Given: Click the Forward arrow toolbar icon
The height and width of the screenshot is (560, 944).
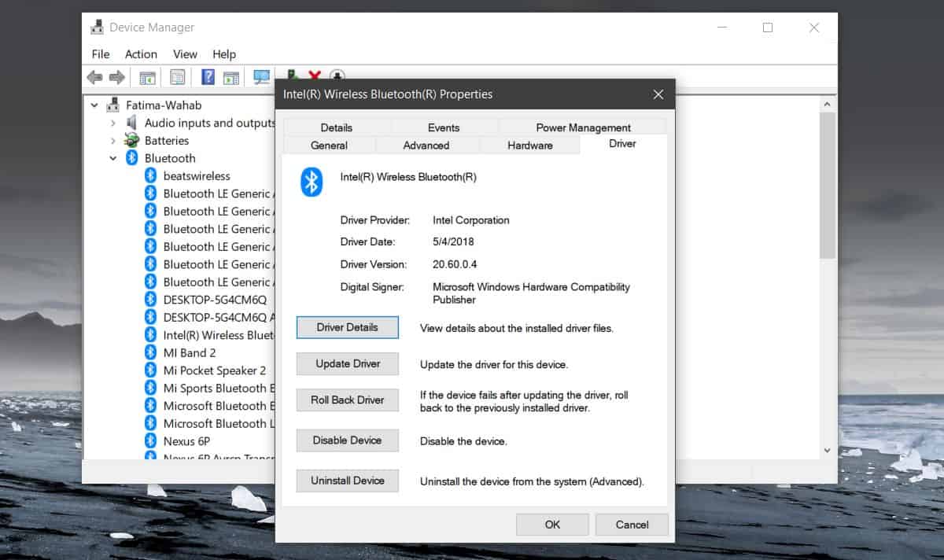Looking at the screenshot, I should [x=116, y=77].
